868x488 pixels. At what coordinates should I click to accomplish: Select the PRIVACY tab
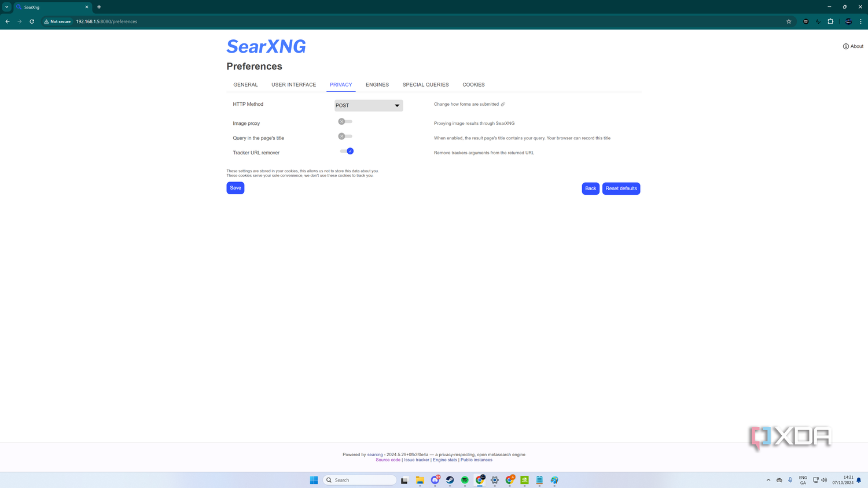pos(341,84)
